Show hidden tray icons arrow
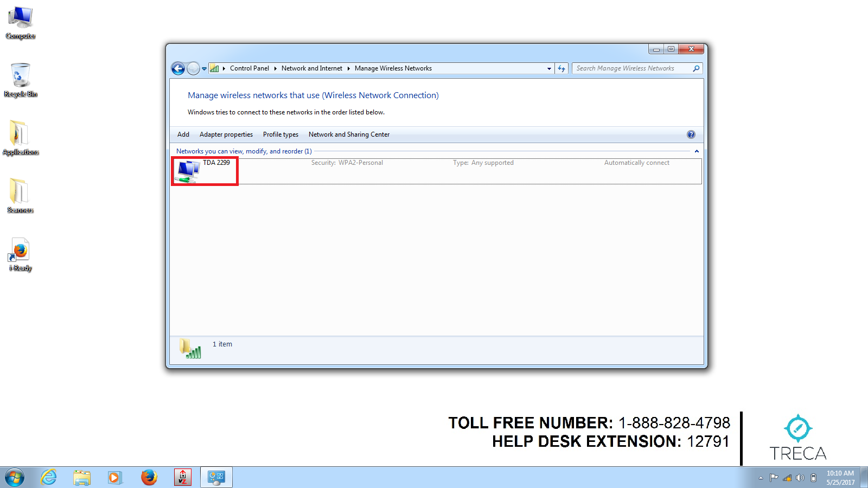Viewport: 868px width, 488px height. pyautogui.click(x=761, y=478)
